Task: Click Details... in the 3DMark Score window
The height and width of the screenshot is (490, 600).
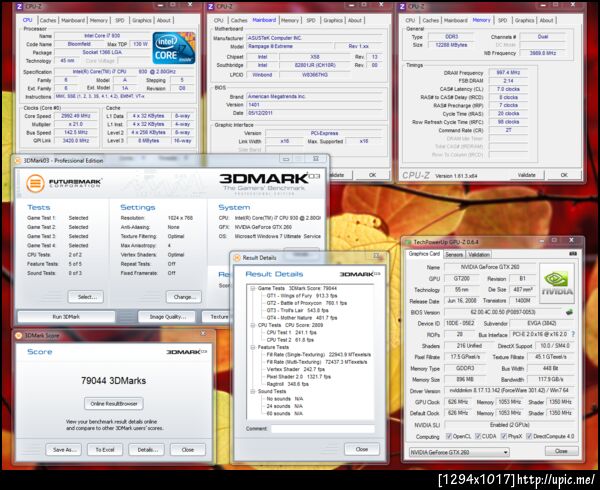Action: tap(146, 450)
